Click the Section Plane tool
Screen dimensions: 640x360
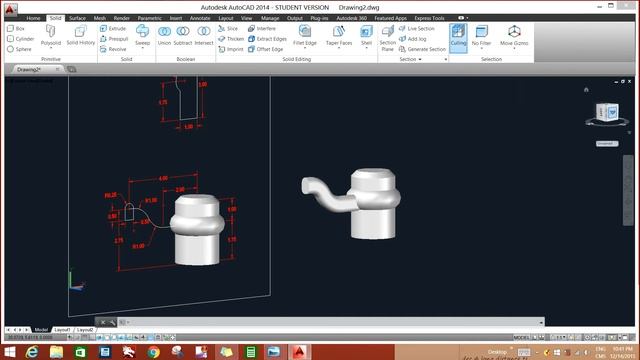click(387, 38)
